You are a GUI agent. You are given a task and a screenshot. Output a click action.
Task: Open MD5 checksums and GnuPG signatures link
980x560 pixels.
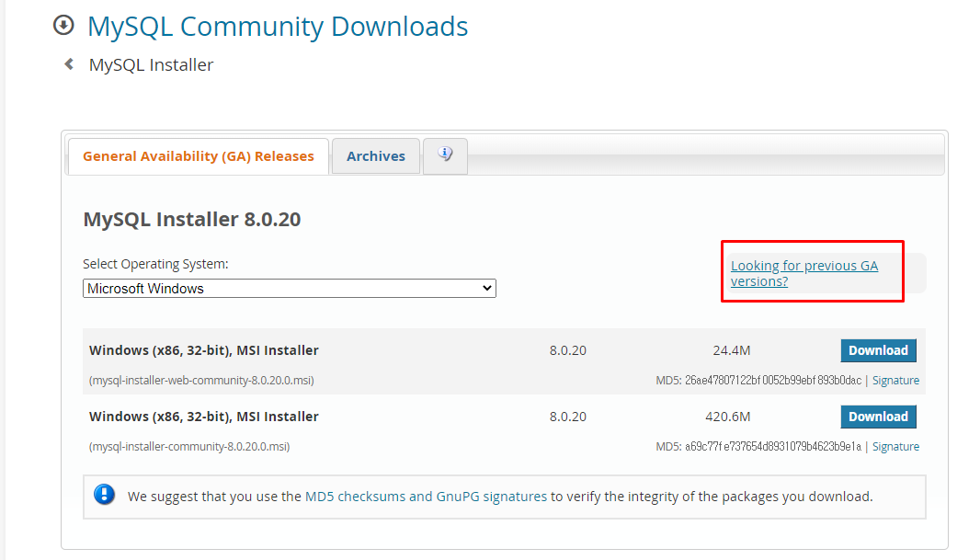click(x=426, y=497)
